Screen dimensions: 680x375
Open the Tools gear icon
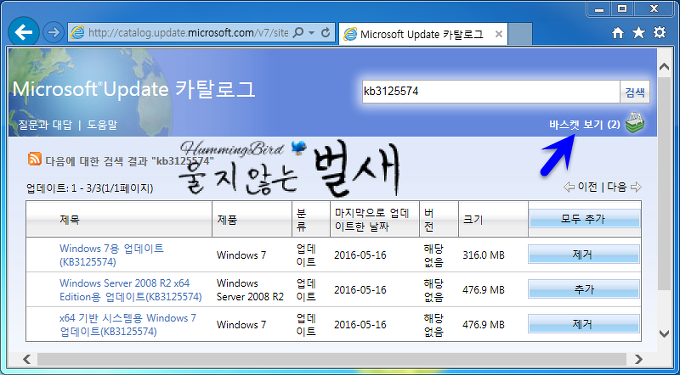tap(659, 33)
